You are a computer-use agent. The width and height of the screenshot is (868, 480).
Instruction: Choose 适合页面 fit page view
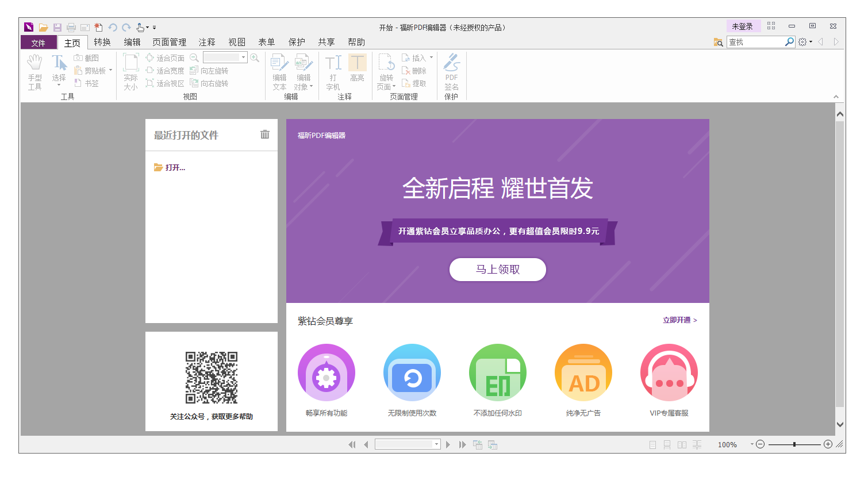[x=165, y=58]
